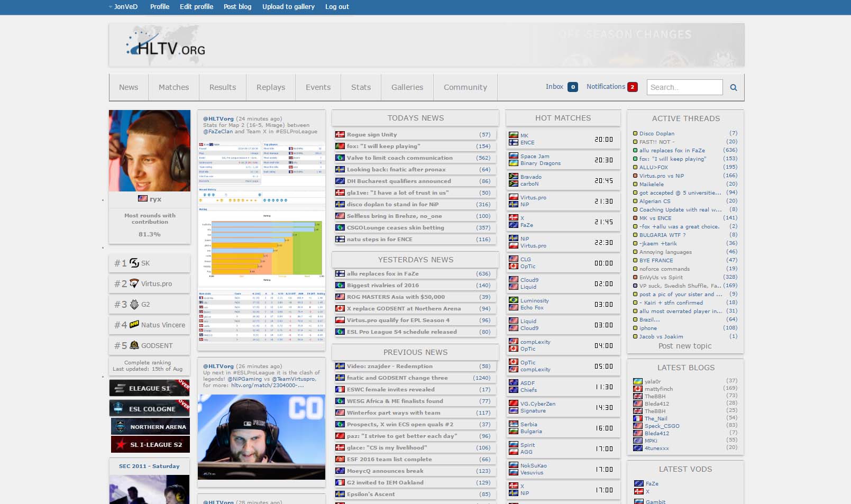Click the GODSENT team logo

(x=134, y=345)
